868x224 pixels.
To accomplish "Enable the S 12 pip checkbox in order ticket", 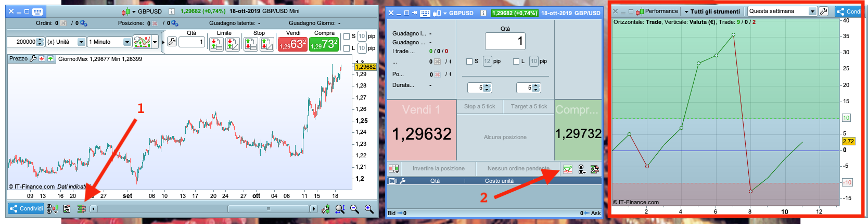I will tap(469, 61).
